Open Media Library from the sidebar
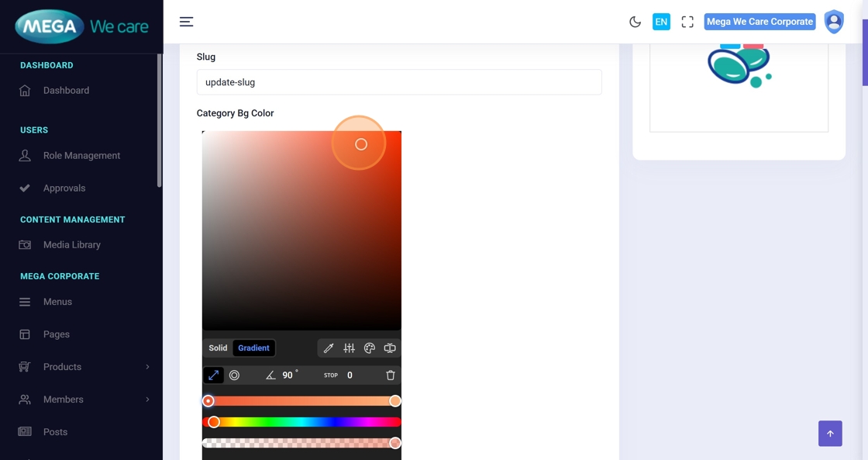The width and height of the screenshot is (868, 460). 71,245
